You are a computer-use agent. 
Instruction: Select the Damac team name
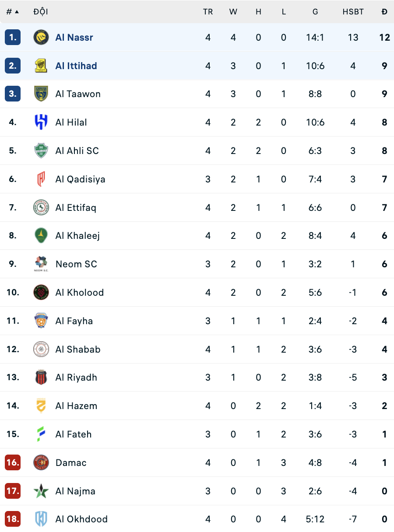[71, 462]
